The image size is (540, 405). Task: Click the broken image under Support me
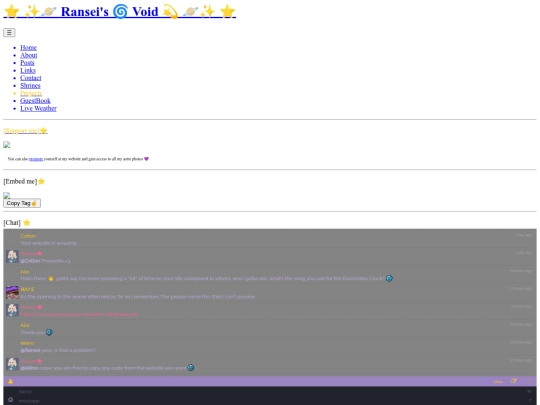[x=7, y=145]
